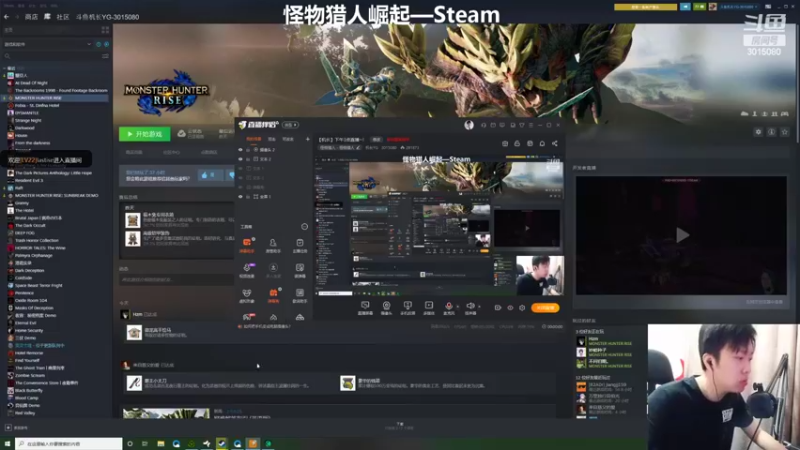Open the Windows Start menu
The width and height of the screenshot is (800, 450).
pyautogui.click(x=7, y=444)
